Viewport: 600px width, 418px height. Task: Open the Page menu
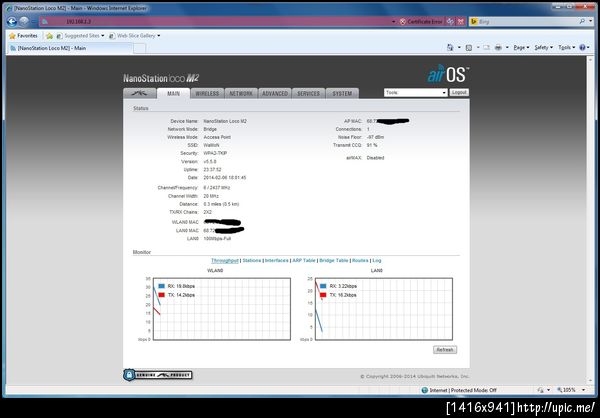tap(521, 47)
